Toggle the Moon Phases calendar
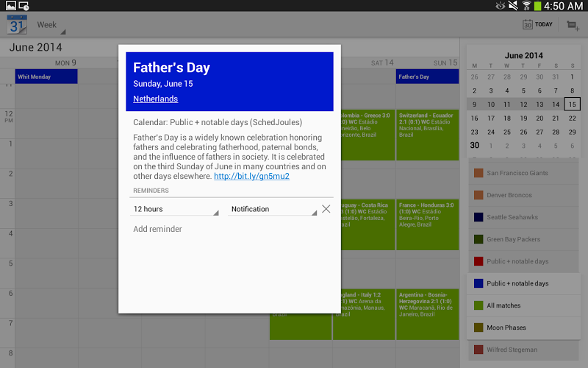Image resolution: width=588 pixels, height=368 pixels. coord(523,328)
